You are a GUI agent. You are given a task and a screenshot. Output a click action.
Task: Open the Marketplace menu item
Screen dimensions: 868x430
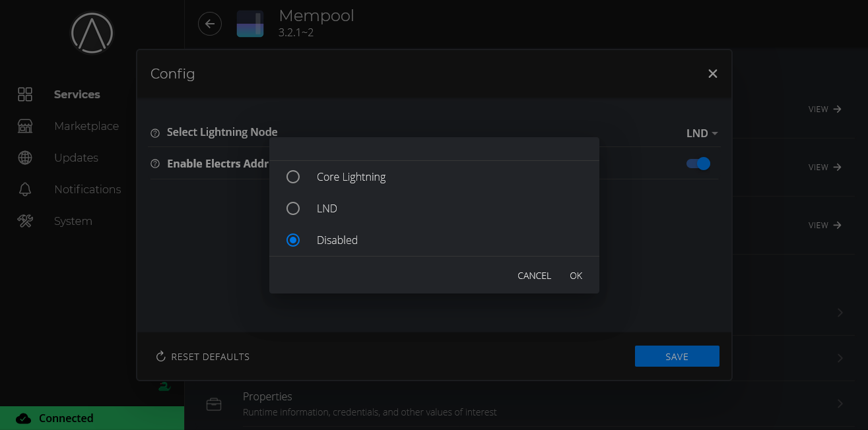(x=86, y=126)
